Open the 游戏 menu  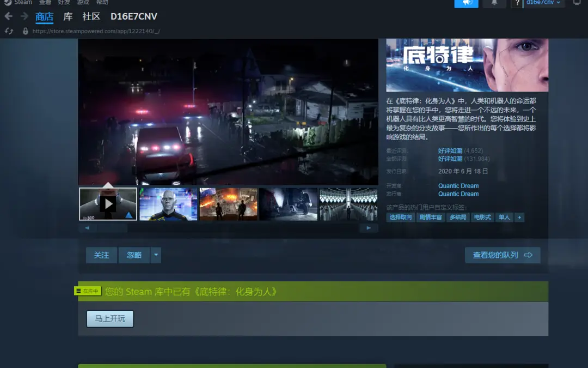pos(83,2)
